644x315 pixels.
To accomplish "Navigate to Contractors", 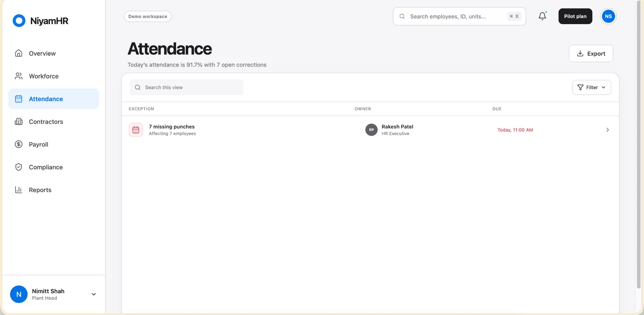I will [x=54, y=122].
